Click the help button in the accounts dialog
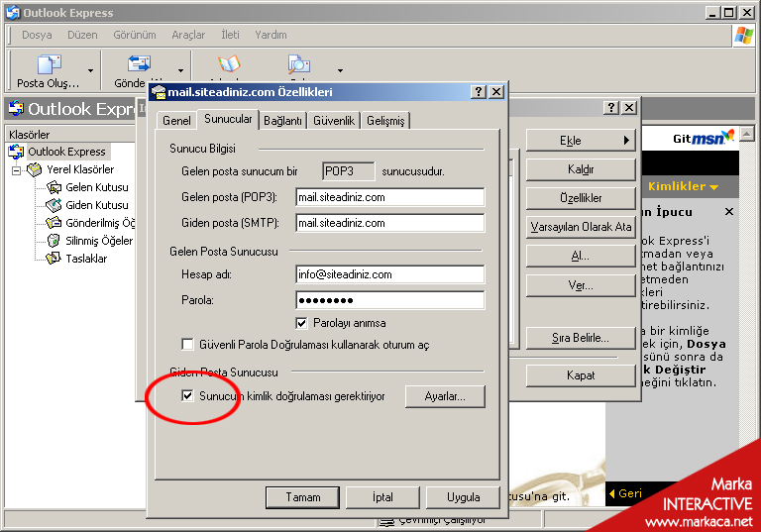Image resolution: width=761 pixels, height=532 pixels. (x=611, y=108)
